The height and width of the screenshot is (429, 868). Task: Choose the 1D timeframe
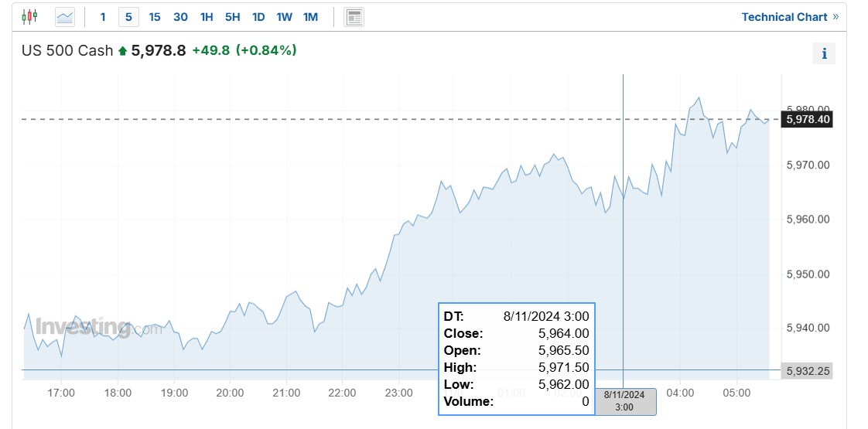(x=258, y=17)
